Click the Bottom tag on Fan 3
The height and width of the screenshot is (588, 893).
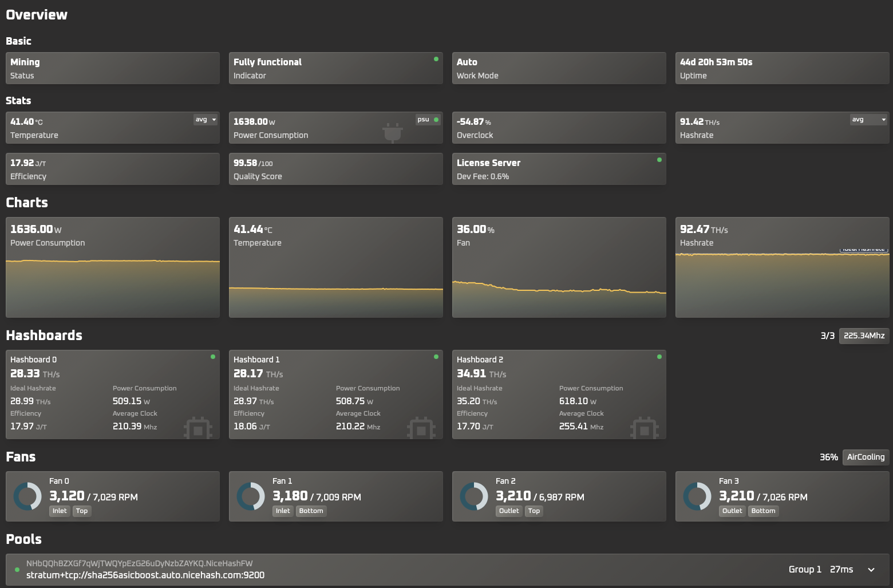click(x=763, y=511)
